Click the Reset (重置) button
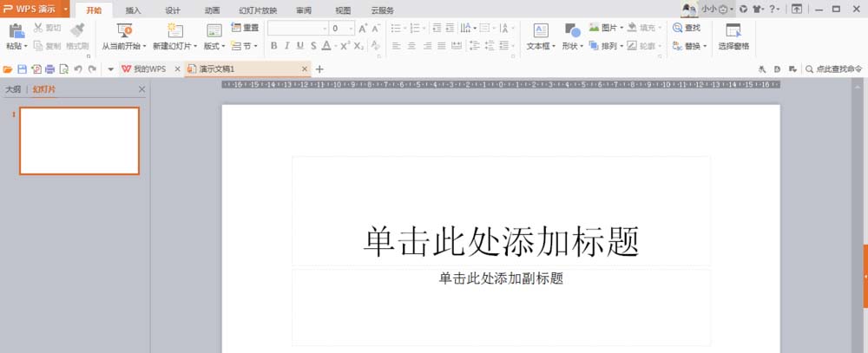The height and width of the screenshot is (353, 868). coord(245,28)
